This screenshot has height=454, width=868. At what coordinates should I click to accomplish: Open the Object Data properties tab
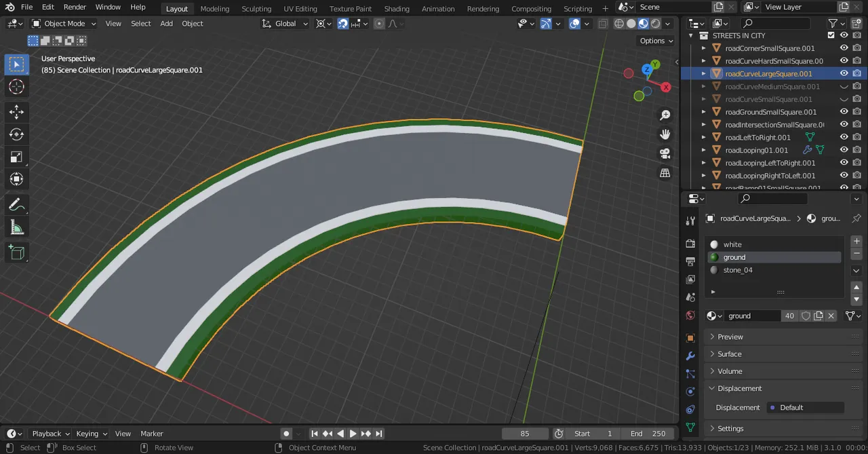(690, 428)
